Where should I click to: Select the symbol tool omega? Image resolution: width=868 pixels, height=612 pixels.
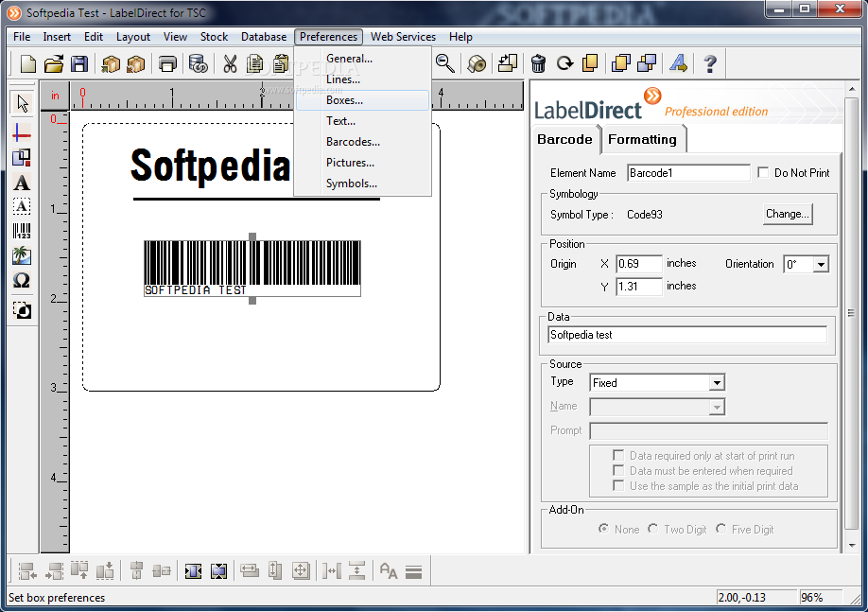pos(22,280)
